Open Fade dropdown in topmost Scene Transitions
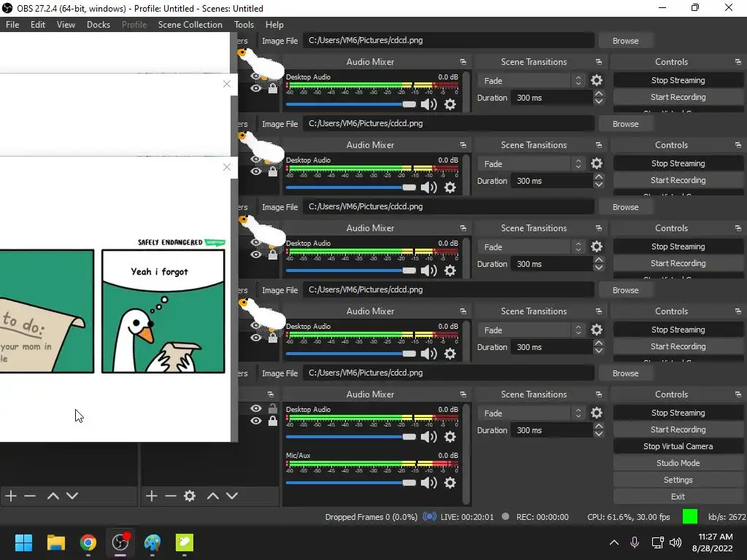 point(531,80)
